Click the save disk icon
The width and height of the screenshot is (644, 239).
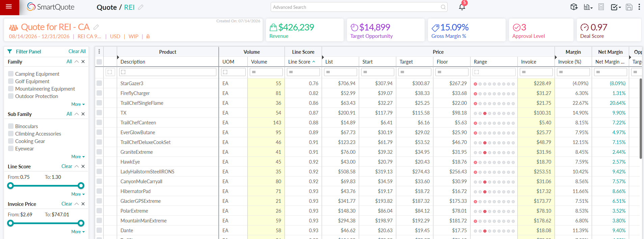[x=629, y=7]
